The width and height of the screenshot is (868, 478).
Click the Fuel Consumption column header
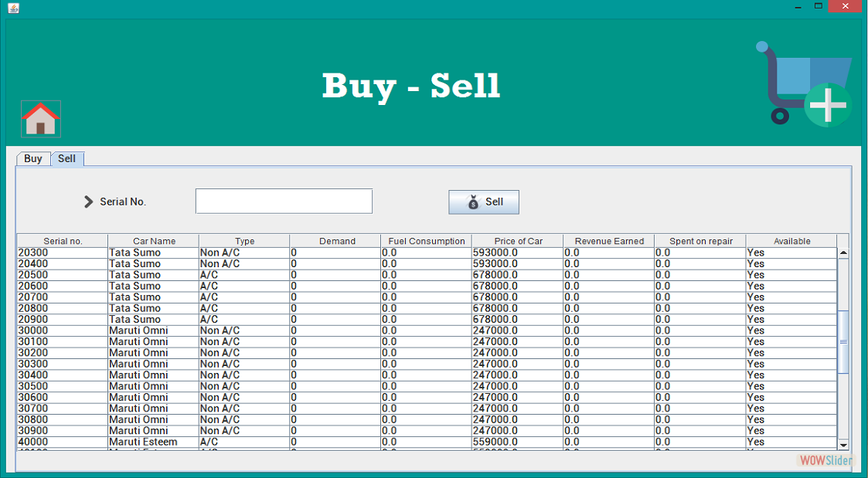tap(427, 241)
